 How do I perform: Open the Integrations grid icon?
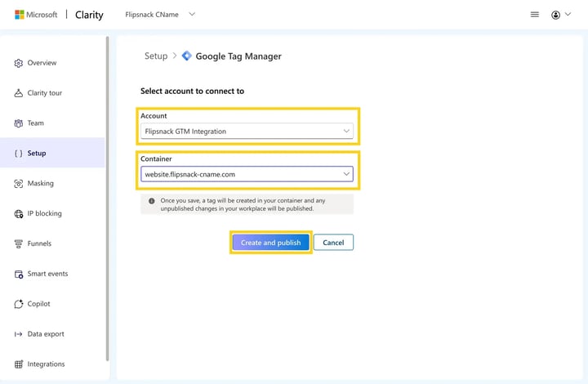coord(18,364)
